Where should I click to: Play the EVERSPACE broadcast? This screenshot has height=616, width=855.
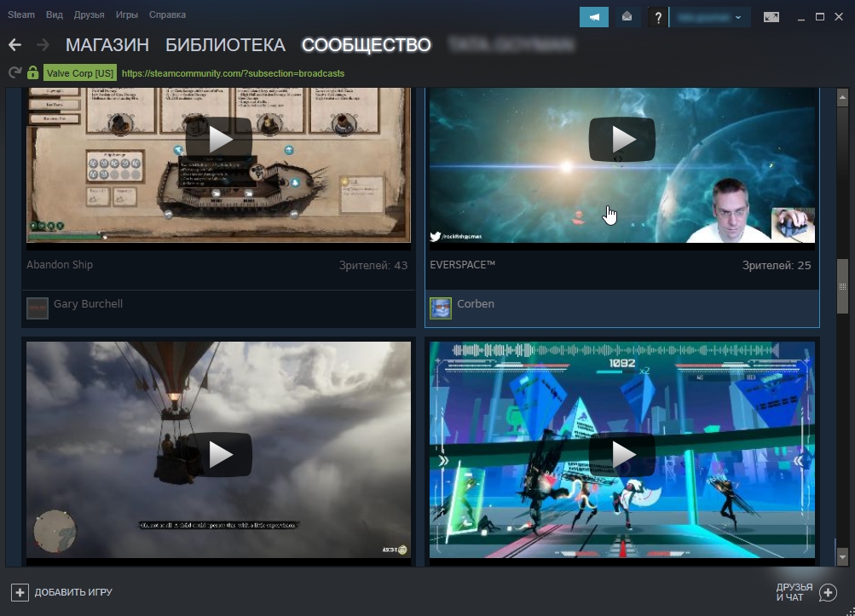coord(622,140)
